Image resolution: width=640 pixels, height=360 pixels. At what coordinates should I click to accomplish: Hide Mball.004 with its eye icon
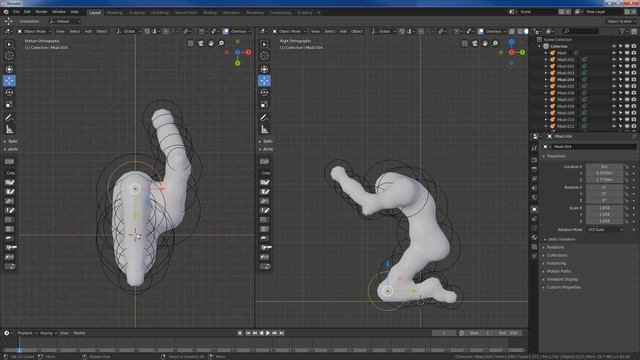(613, 80)
